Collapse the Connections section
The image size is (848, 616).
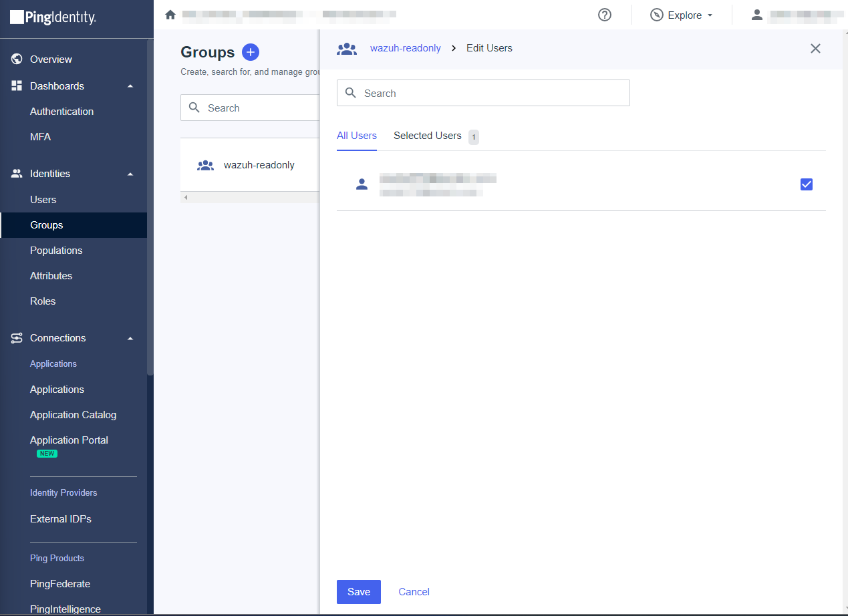[x=130, y=338]
